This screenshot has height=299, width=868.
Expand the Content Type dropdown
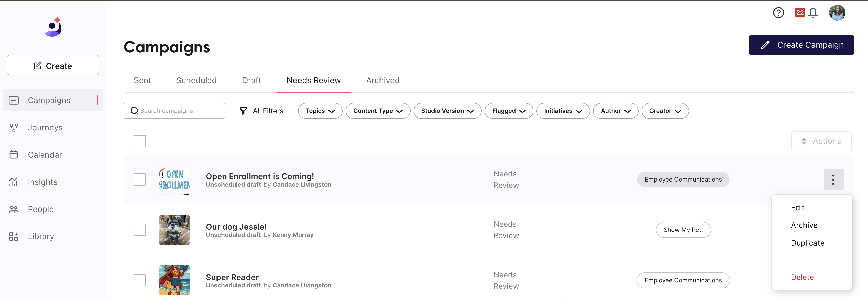[378, 111]
